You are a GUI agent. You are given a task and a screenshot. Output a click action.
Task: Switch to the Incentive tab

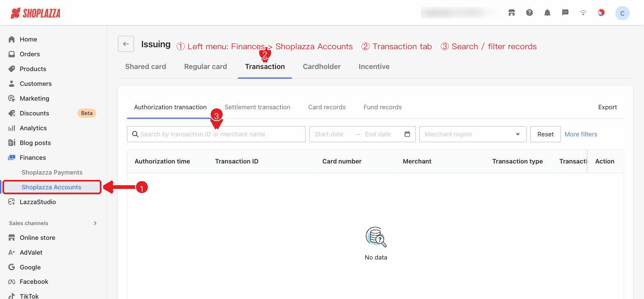point(374,67)
